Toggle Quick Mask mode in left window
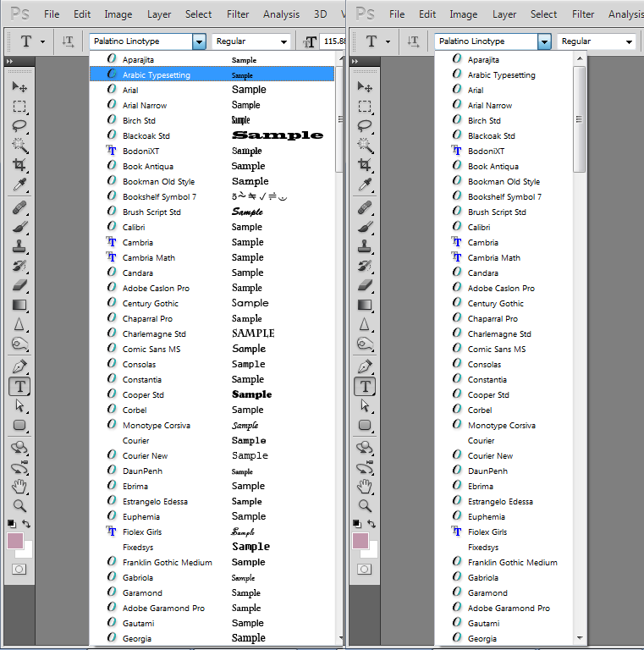The image size is (644, 650). click(x=19, y=569)
